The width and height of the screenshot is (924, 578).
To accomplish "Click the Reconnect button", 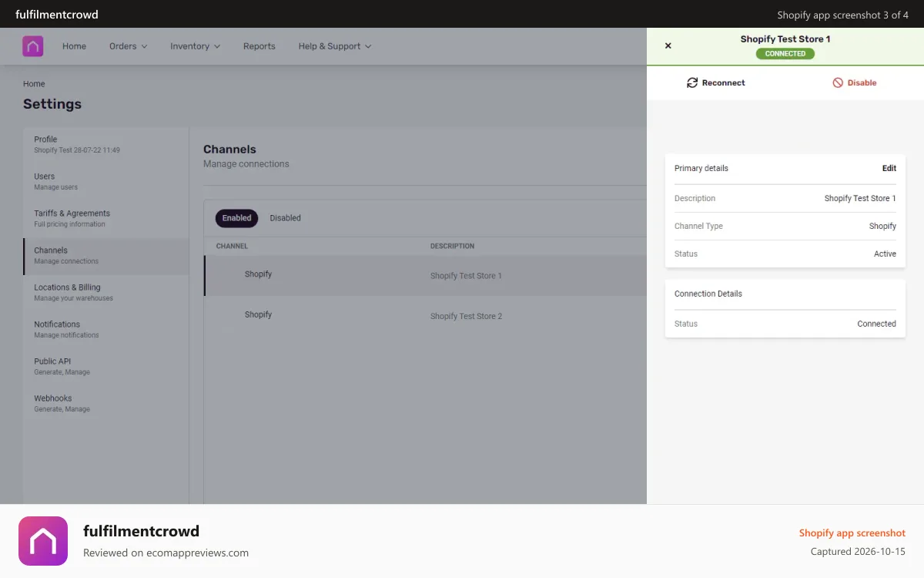I will (x=716, y=82).
